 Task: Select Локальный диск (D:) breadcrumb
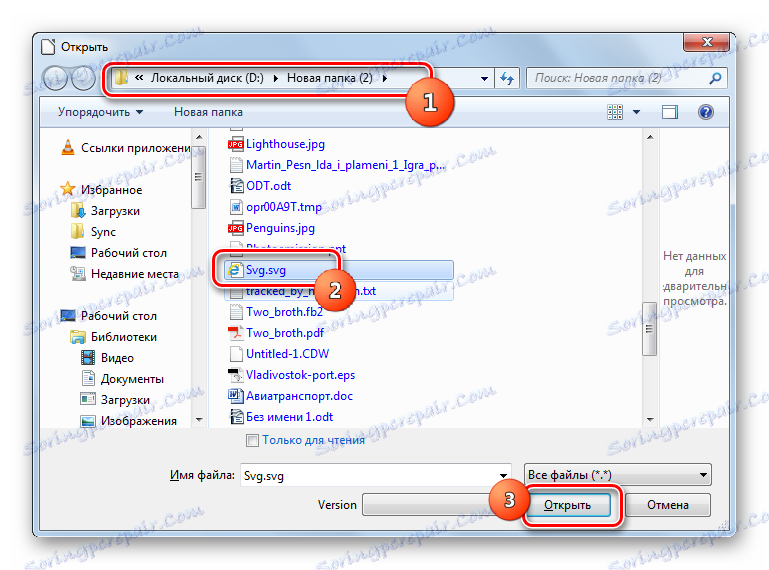(207, 78)
